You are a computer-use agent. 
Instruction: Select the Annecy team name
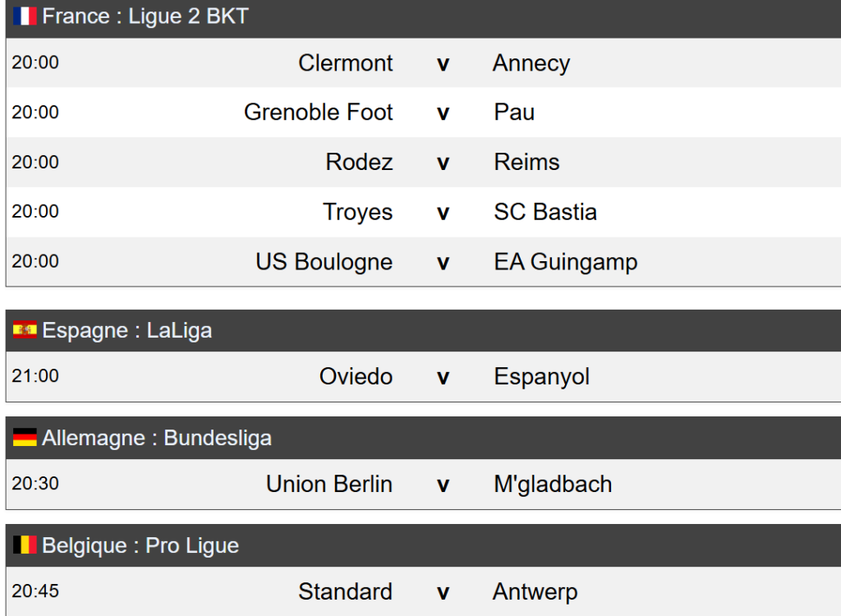click(x=531, y=63)
